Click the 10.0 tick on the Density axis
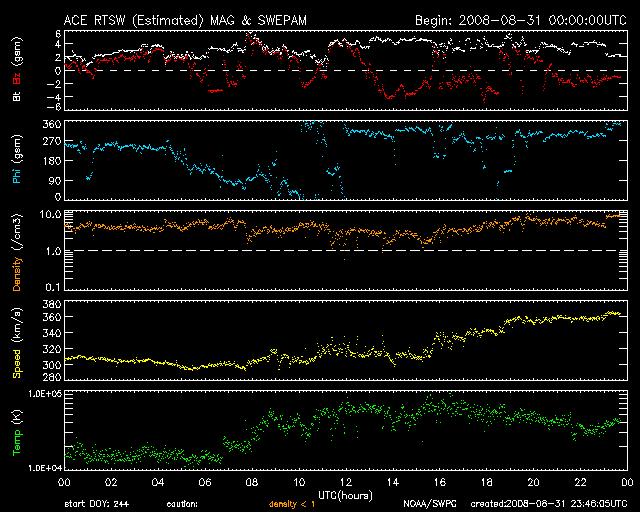Viewport: 640px width, 512px height. click(51, 214)
